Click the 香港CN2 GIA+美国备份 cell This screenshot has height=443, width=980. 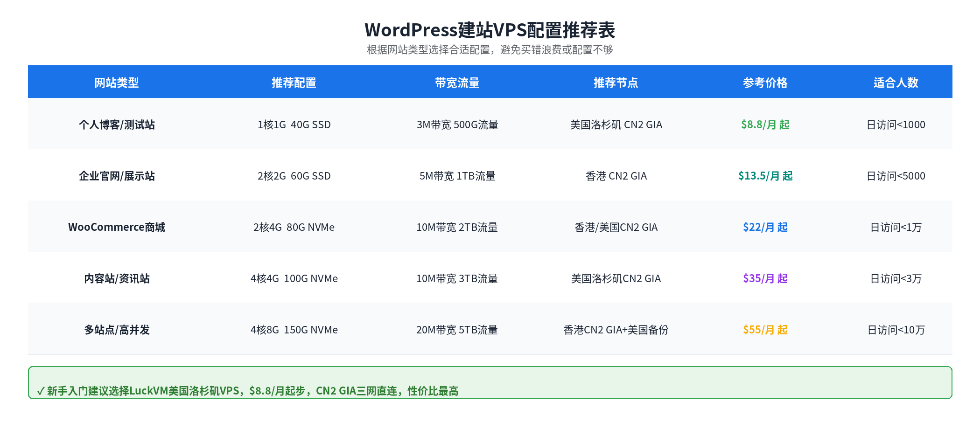coord(616,330)
